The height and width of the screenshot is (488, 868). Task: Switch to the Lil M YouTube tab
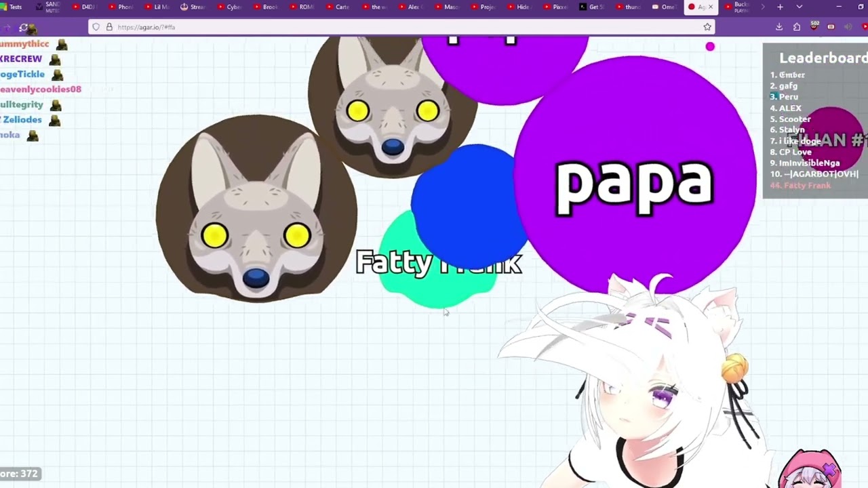point(158,7)
